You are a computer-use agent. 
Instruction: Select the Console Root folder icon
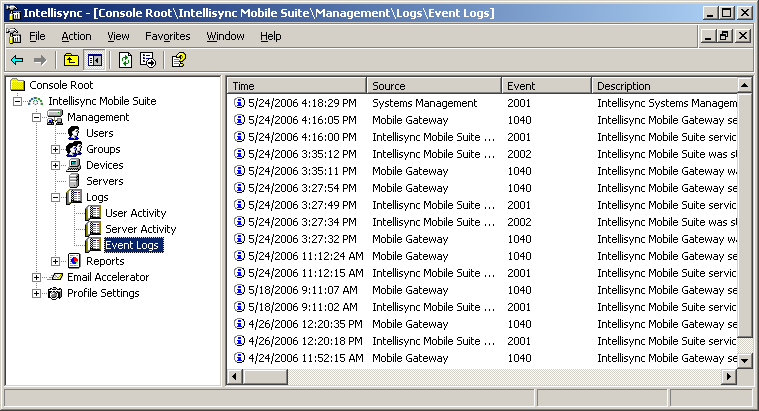(18, 85)
